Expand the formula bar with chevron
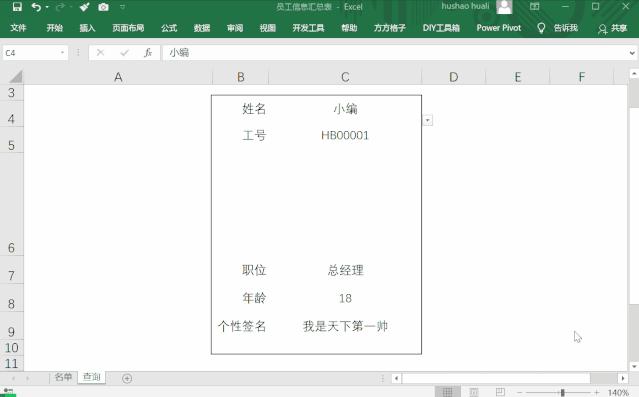Viewport: 639px width, 397px height. pos(632,53)
